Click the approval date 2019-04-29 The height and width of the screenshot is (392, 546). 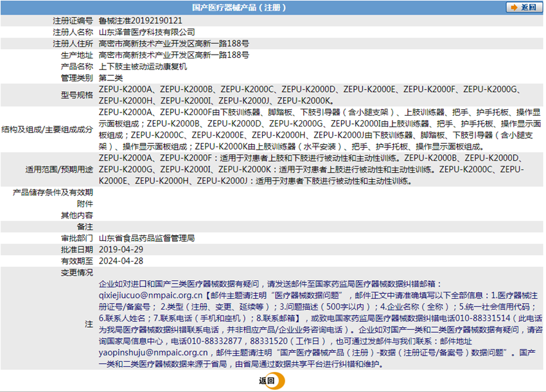121,250
